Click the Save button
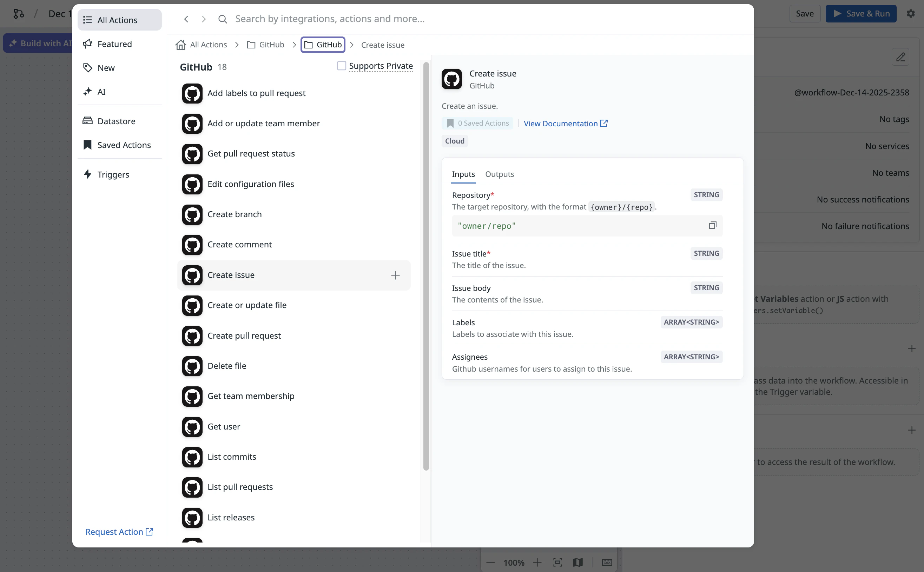The width and height of the screenshot is (924, 572). pos(804,14)
